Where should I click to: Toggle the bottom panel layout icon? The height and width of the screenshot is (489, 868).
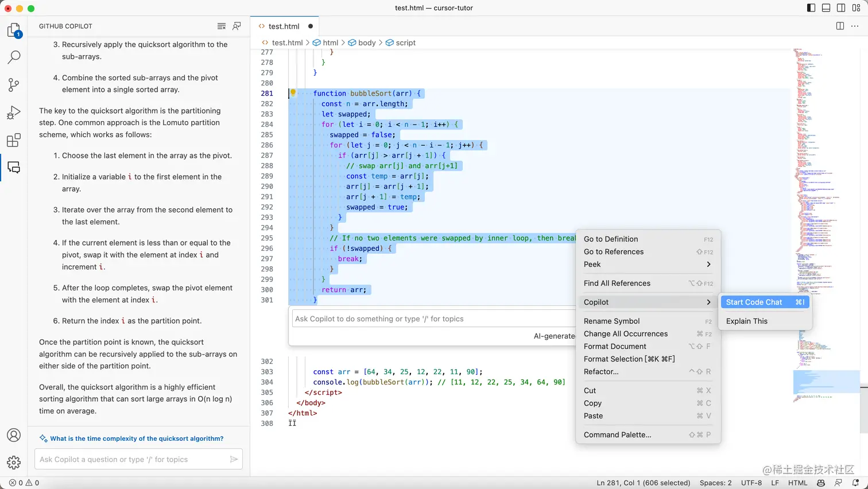826,8
